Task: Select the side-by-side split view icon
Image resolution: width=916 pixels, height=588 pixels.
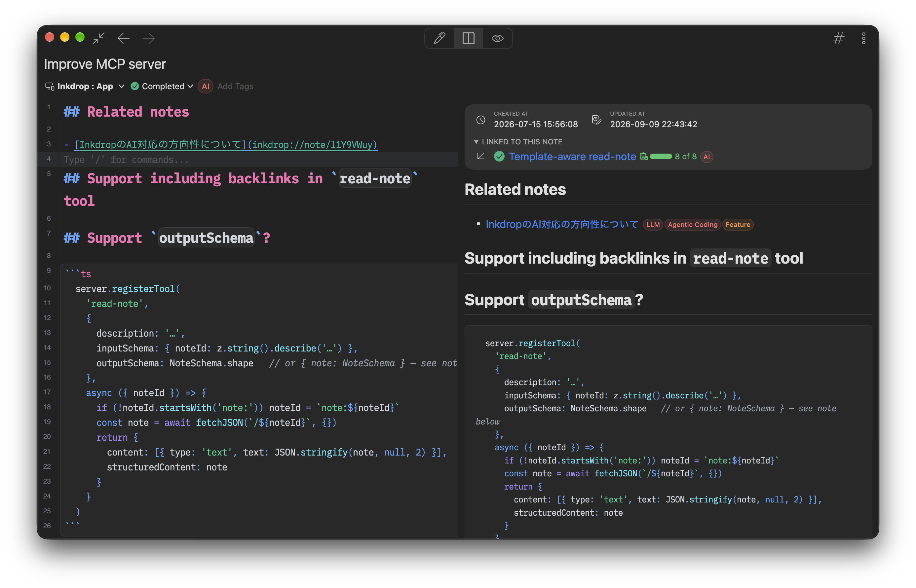Action: coord(468,38)
